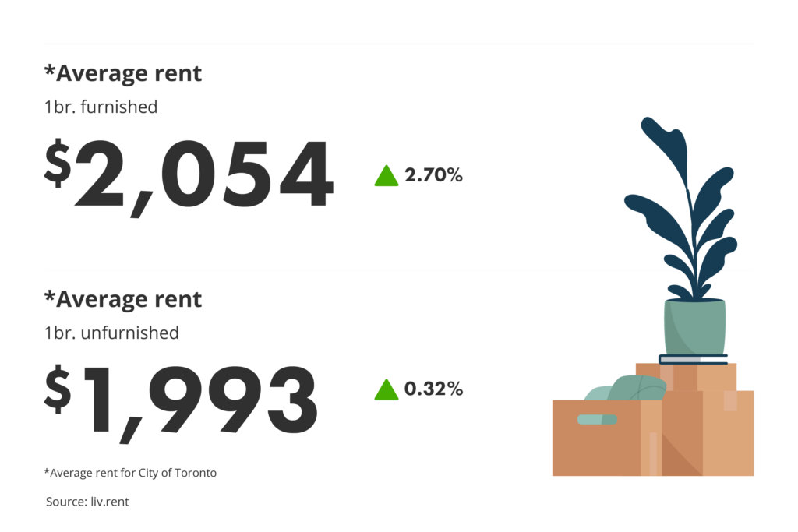Image resolution: width=798 pixels, height=532 pixels.
Task: Click the book under the plant pot
Action: [694, 359]
